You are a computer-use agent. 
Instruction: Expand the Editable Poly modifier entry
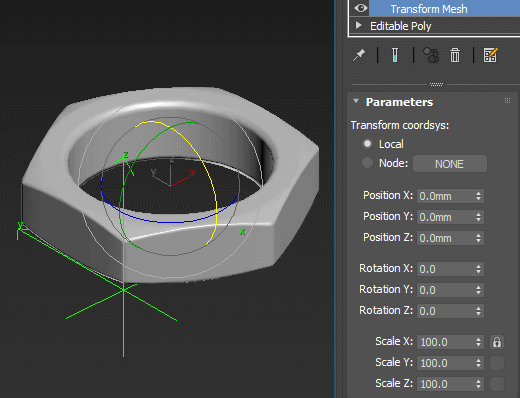pyautogui.click(x=359, y=25)
